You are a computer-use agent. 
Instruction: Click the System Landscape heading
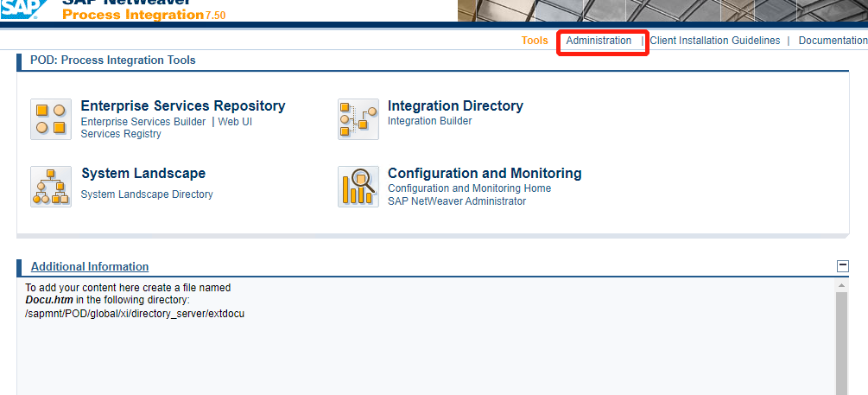[143, 174]
